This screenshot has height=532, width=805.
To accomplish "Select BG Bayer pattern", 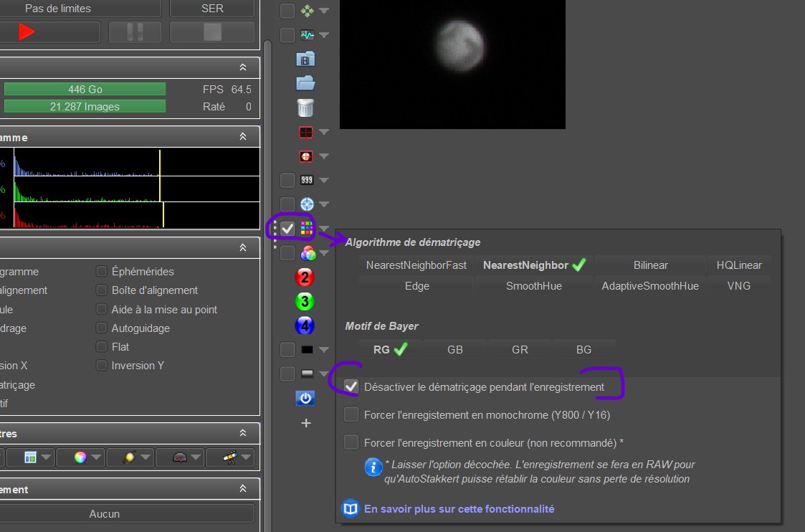I will pos(583,350).
